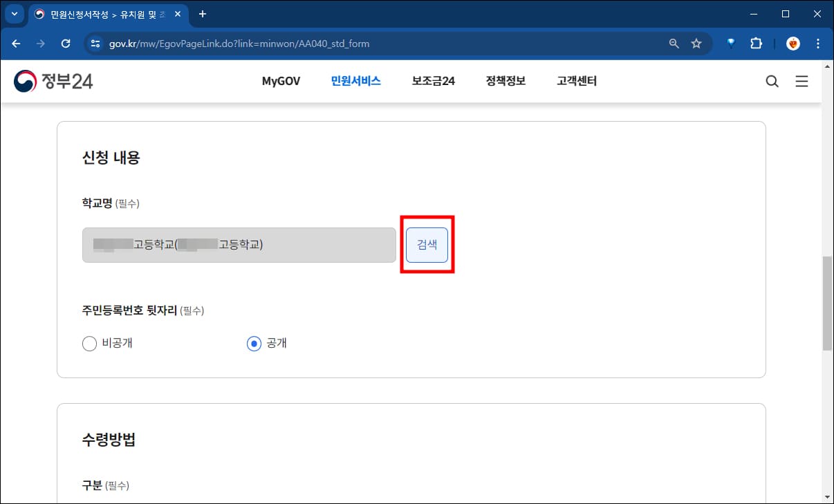Navigate to the 보조금24 menu
The height and width of the screenshot is (504, 834).
(432, 81)
